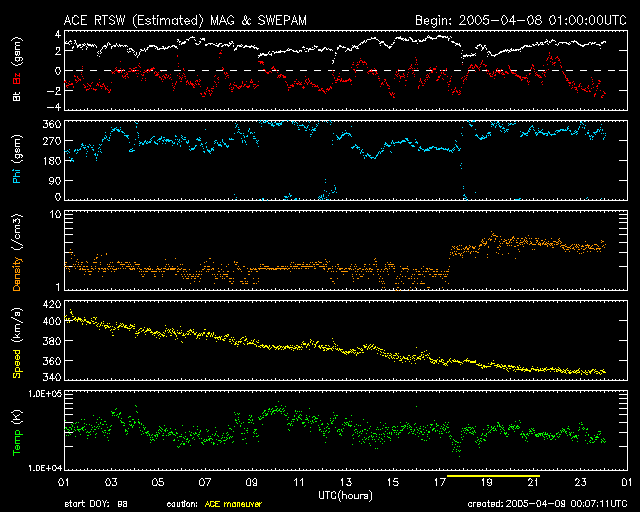The height and width of the screenshot is (512, 640).
Task: Click the yellow 'ACE maneuver' caution text
Action: [232, 504]
